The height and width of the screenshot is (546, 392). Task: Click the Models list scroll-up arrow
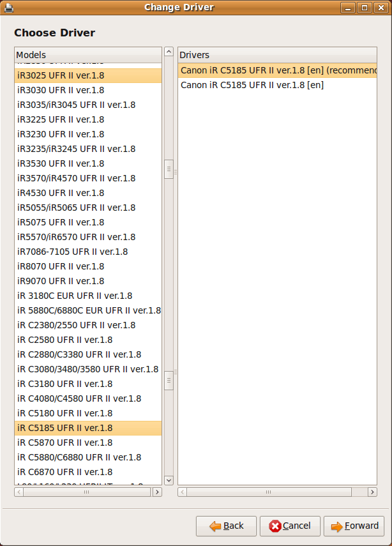tap(169, 52)
